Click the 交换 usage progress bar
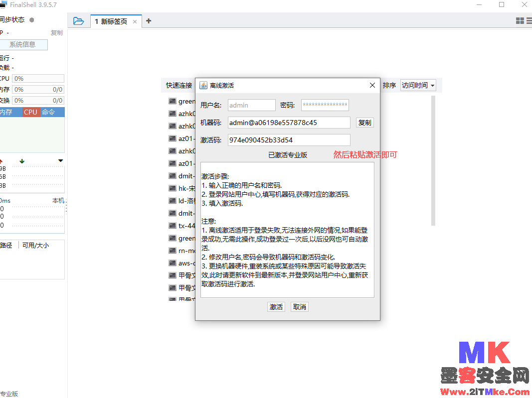The image size is (532, 398). click(x=38, y=100)
